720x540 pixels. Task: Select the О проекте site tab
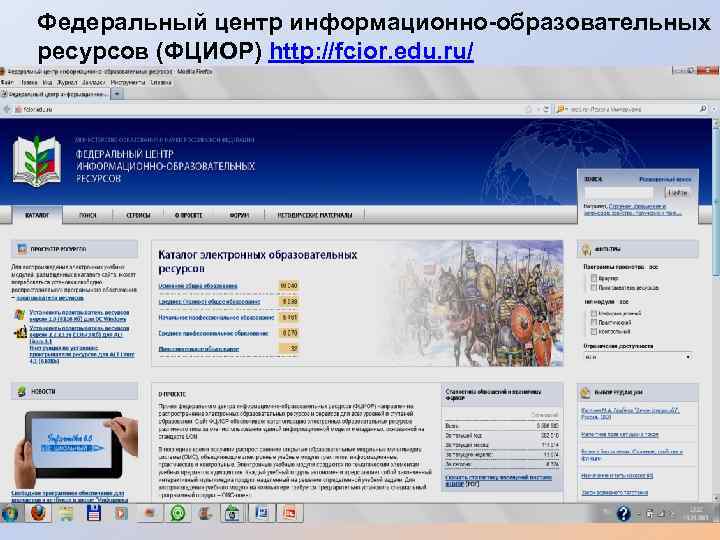tap(189, 215)
